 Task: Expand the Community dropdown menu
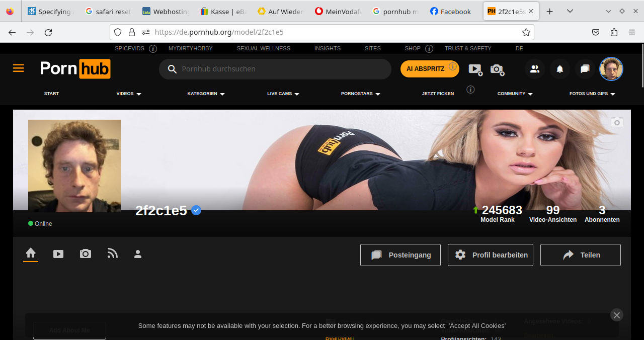tap(515, 94)
